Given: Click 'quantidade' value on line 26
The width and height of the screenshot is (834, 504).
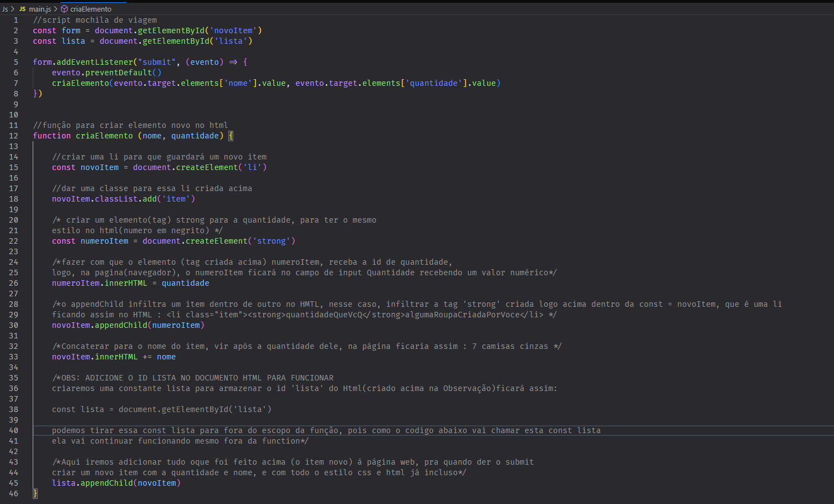Looking at the screenshot, I should coord(186,283).
